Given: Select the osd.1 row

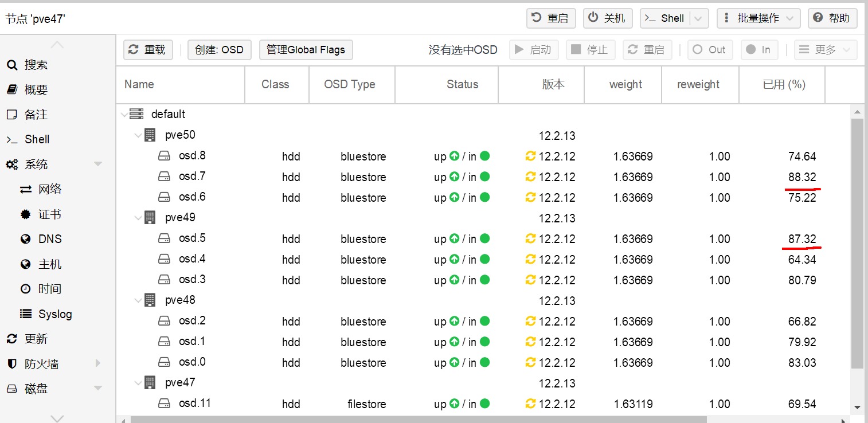Looking at the screenshot, I should pos(483,342).
